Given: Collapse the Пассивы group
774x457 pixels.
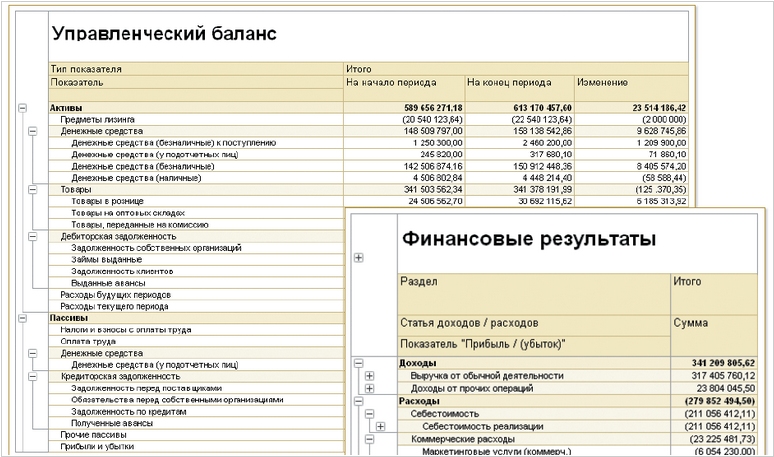Looking at the screenshot, I should click(x=21, y=318).
